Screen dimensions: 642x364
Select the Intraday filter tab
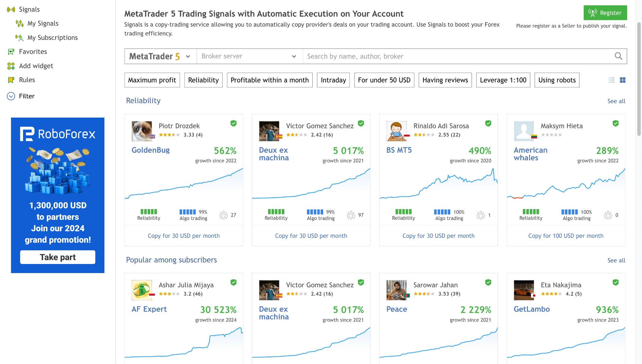pos(333,80)
